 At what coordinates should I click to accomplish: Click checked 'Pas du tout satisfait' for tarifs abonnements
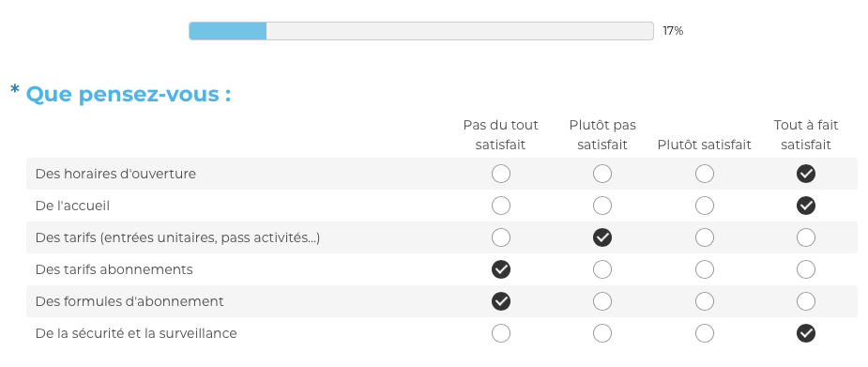tap(501, 269)
